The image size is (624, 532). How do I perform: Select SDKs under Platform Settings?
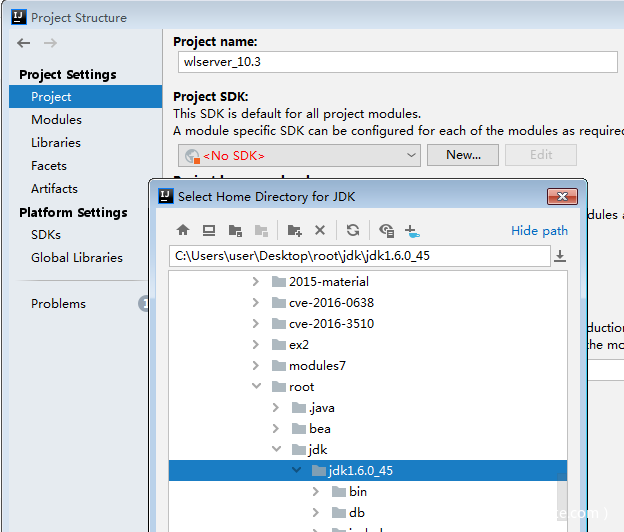(x=46, y=234)
